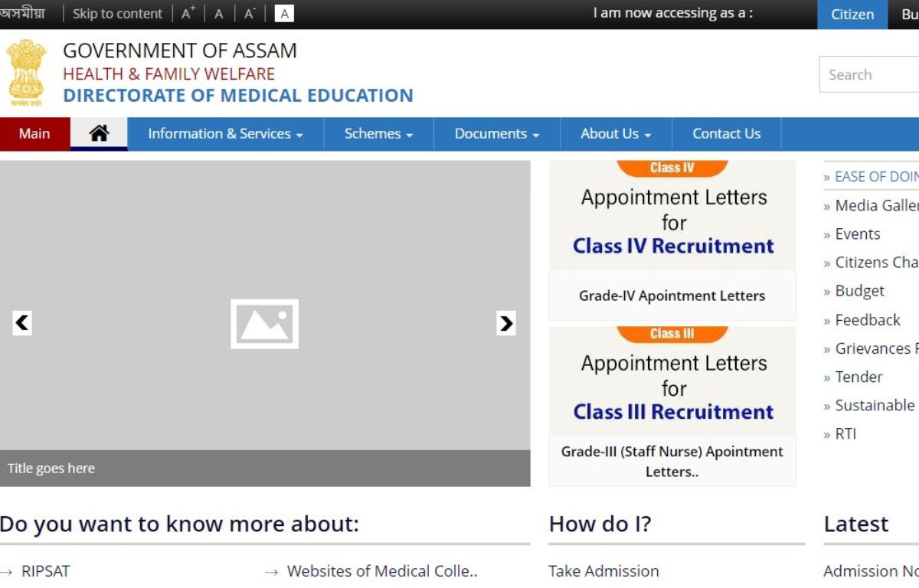Focus the Search input field
This screenshot has width=919, height=588.
[x=869, y=75]
